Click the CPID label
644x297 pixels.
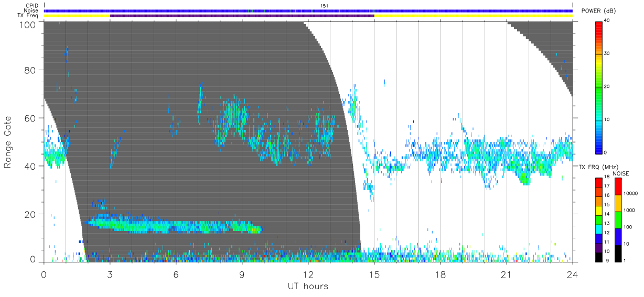(31, 6)
